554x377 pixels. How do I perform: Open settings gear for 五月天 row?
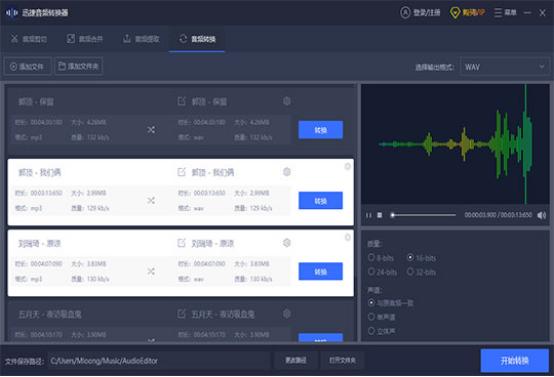[287, 313]
